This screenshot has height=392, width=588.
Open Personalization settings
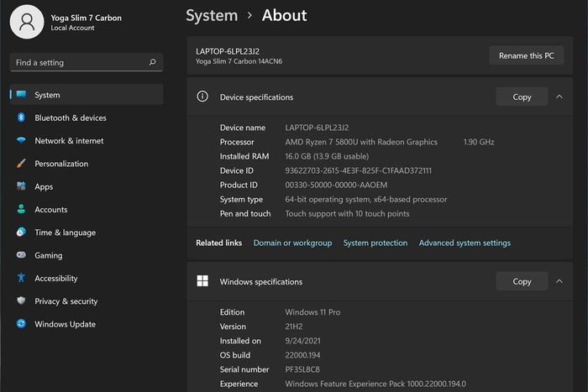pos(87,164)
